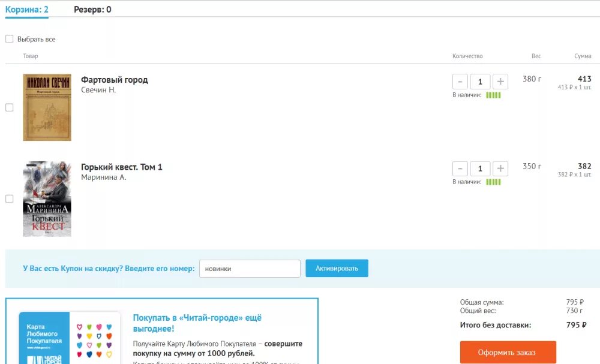Viewport: 600px width, 364px height.
Task: Click the Количество column header
Action: point(467,56)
